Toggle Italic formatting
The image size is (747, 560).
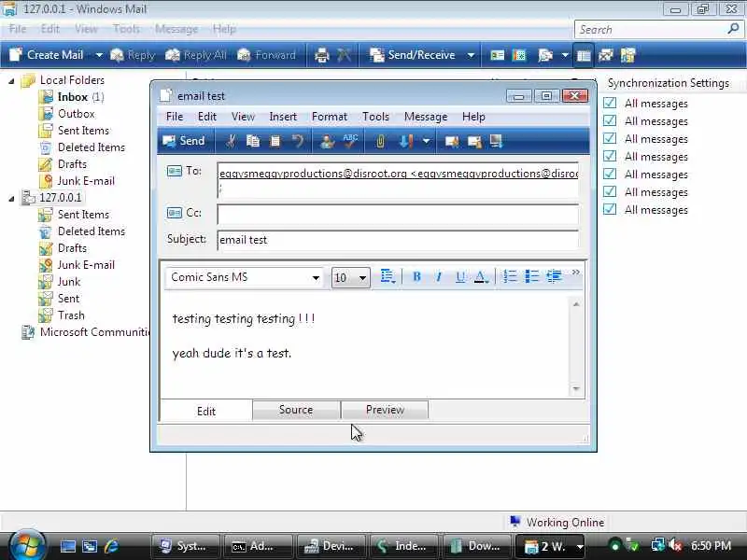438,276
